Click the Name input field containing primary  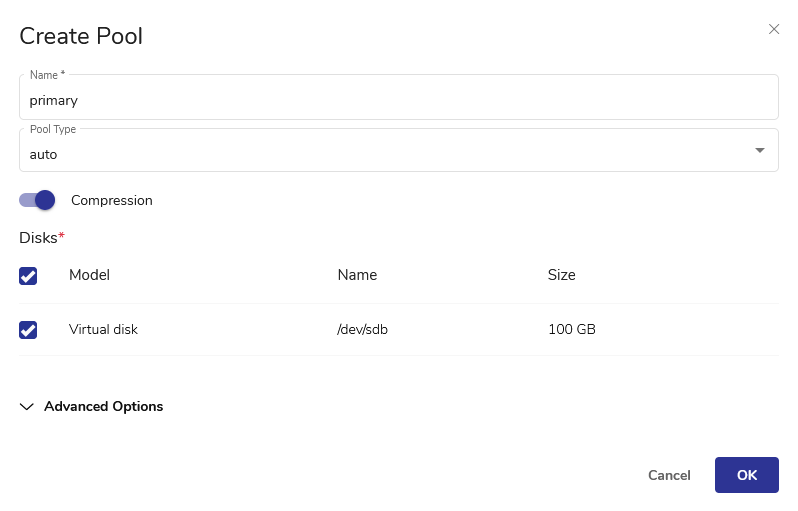tap(398, 100)
